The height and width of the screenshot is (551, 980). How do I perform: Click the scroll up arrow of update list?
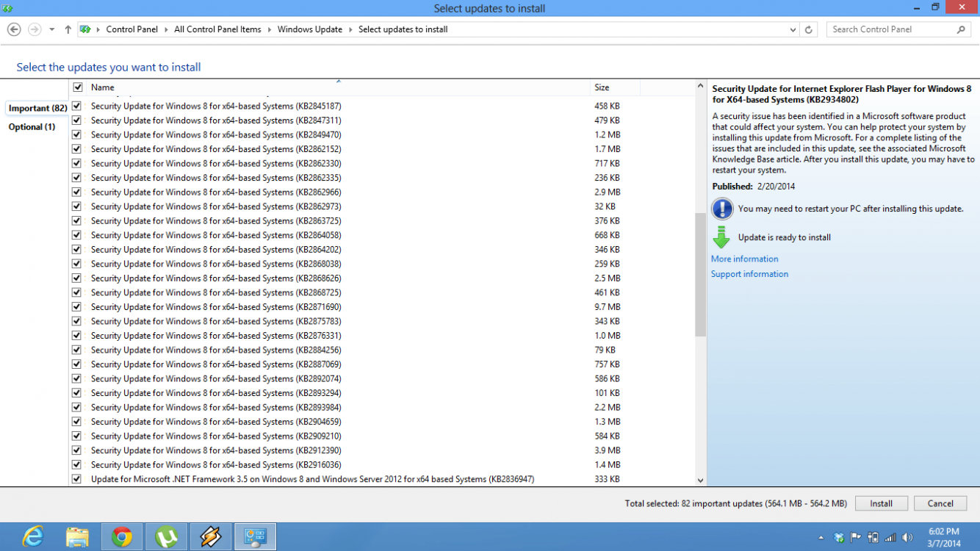pyautogui.click(x=700, y=87)
